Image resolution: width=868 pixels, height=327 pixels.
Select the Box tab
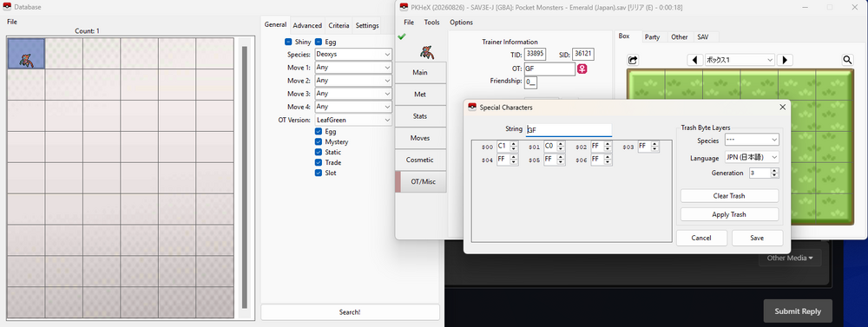[624, 36]
